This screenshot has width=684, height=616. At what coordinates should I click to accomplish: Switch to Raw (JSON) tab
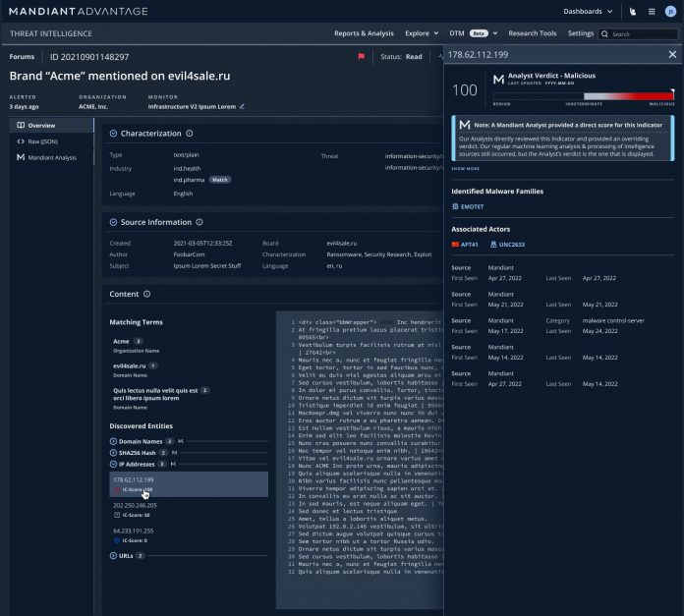click(51, 141)
